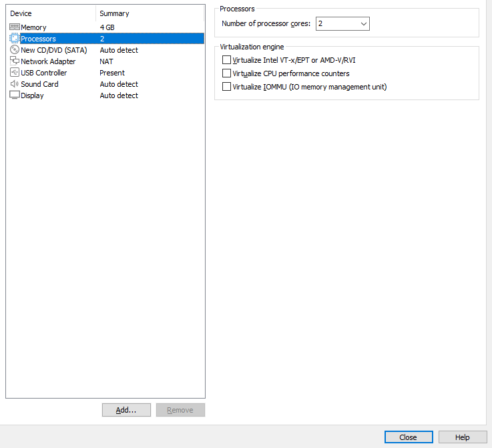The image size is (492, 448).
Task: Click Auto detect beside Display
Action: click(119, 95)
